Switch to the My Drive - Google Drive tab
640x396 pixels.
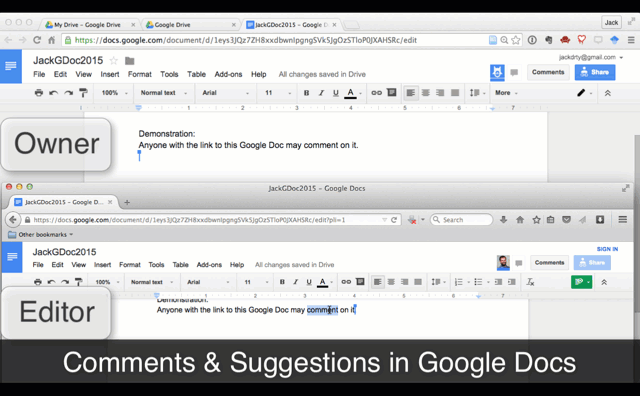[90, 24]
